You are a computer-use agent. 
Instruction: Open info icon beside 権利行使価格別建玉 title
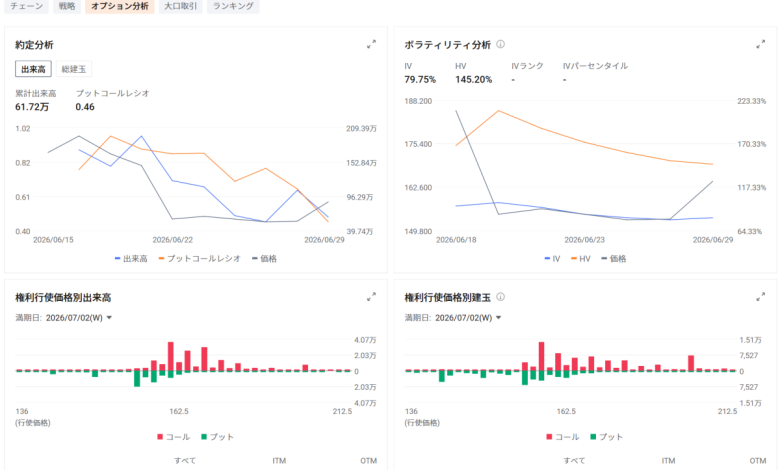[x=500, y=297]
